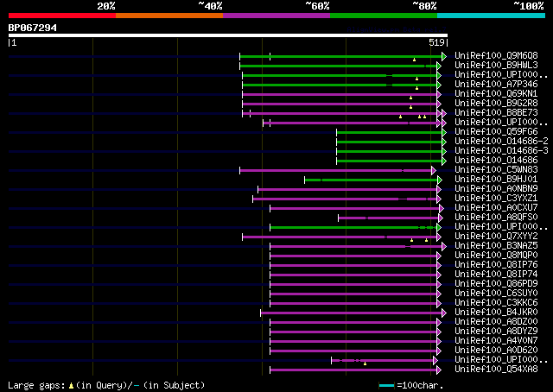The height and width of the screenshot is (392, 553).
Task: Click the arrowhead ending the A0CXU7 bar
Action: (442, 208)
